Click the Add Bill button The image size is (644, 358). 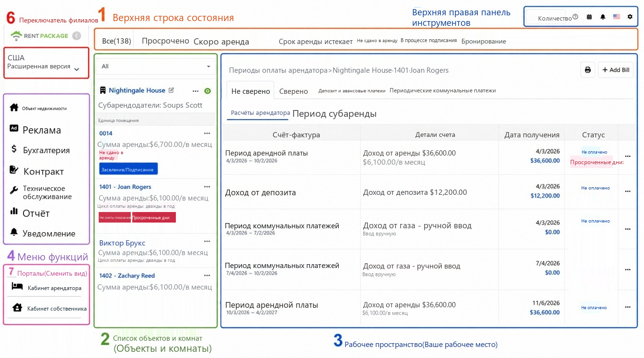(x=616, y=70)
